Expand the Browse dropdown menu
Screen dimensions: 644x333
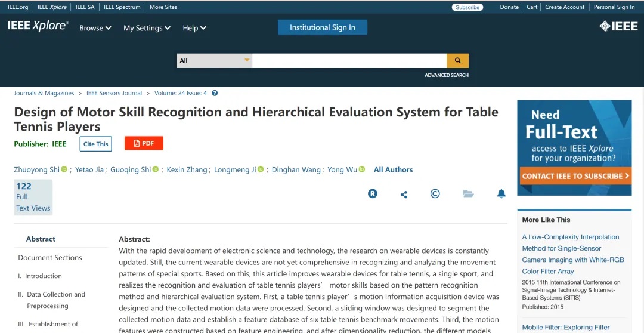point(95,28)
